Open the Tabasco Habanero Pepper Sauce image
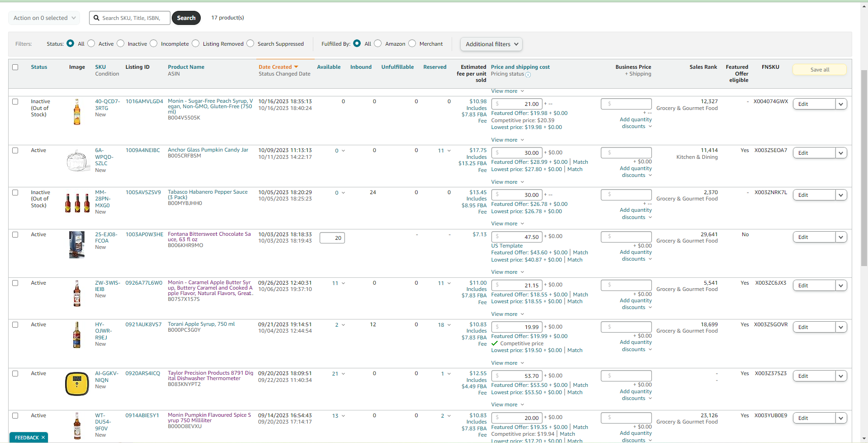 point(77,203)
